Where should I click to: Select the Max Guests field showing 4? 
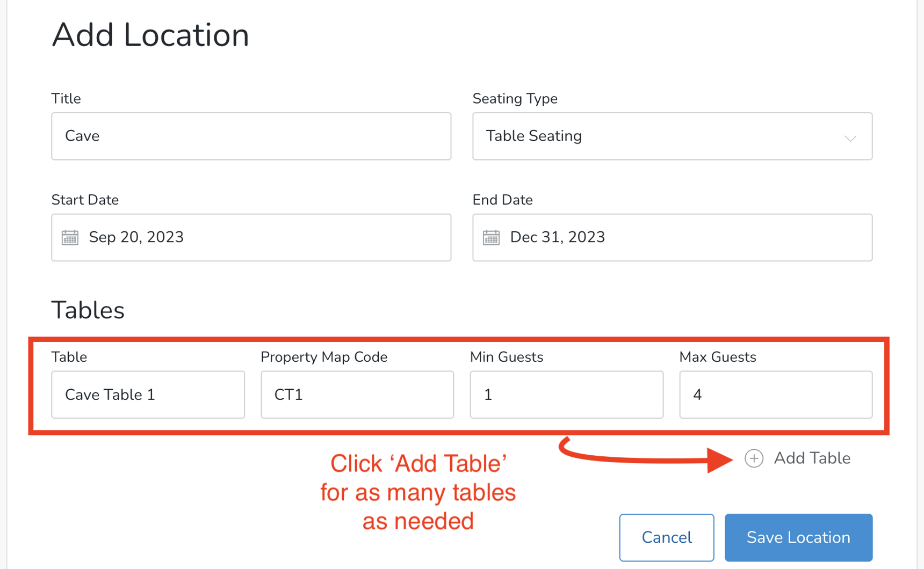click(x=775, y=395)
